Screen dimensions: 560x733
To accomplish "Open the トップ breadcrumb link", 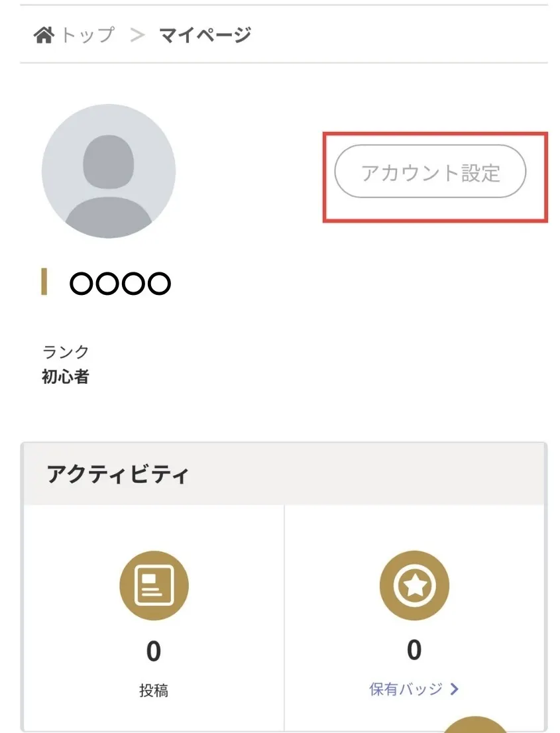I will pyautogui.click(x=87, y=35).
